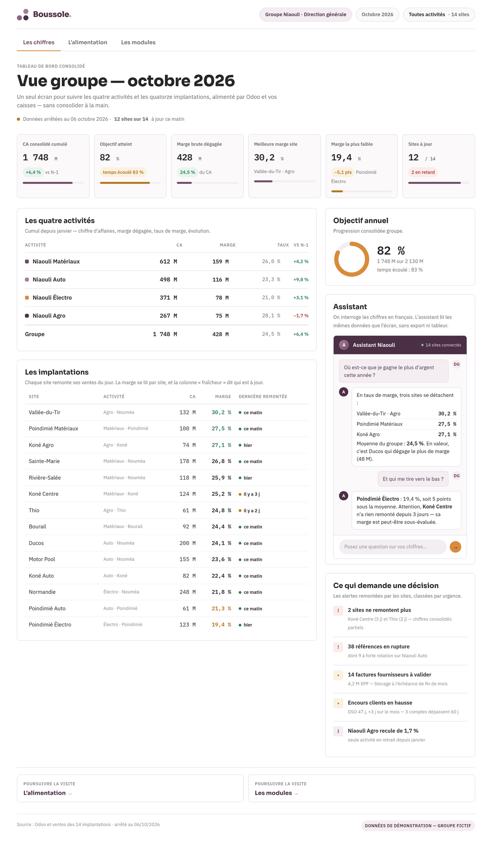492x868 pixels.
Task: Click the 'il y a 2 j' status for Thio
Action: click(249, 510)
